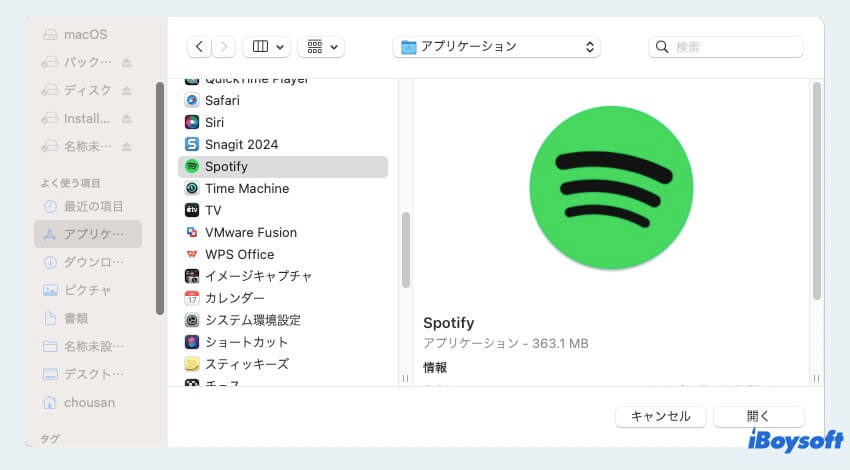
Task: Select the Safari app icon
Action: tap(192, 100)
